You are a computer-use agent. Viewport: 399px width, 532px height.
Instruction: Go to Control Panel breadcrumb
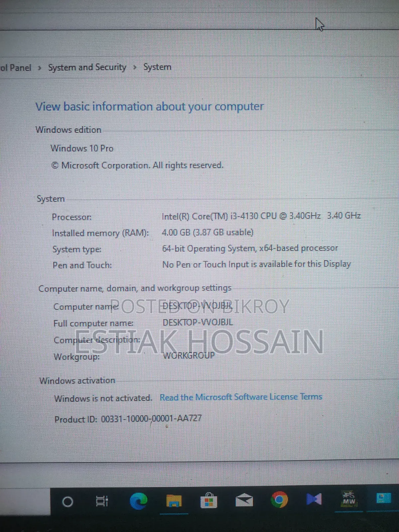tap(15, 68)
